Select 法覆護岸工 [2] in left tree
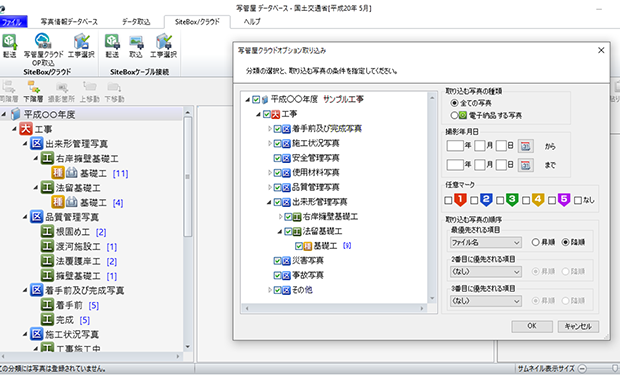The width and height of the screenshot is (620, 380). [86, 261]
